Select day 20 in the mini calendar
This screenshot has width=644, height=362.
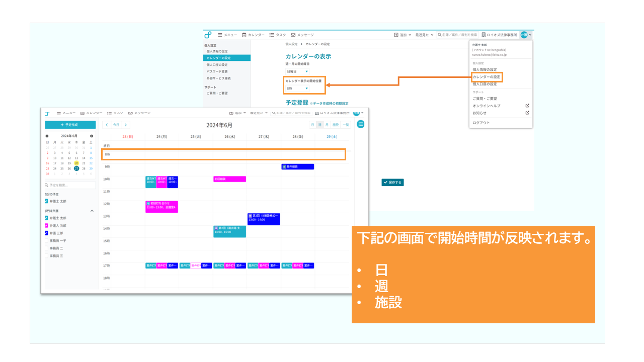pos(76,163)
